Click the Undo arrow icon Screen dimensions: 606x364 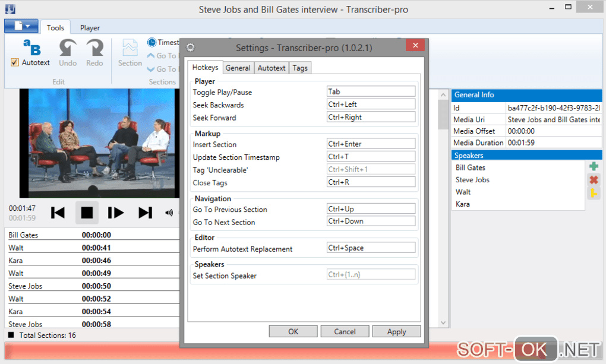68,48
